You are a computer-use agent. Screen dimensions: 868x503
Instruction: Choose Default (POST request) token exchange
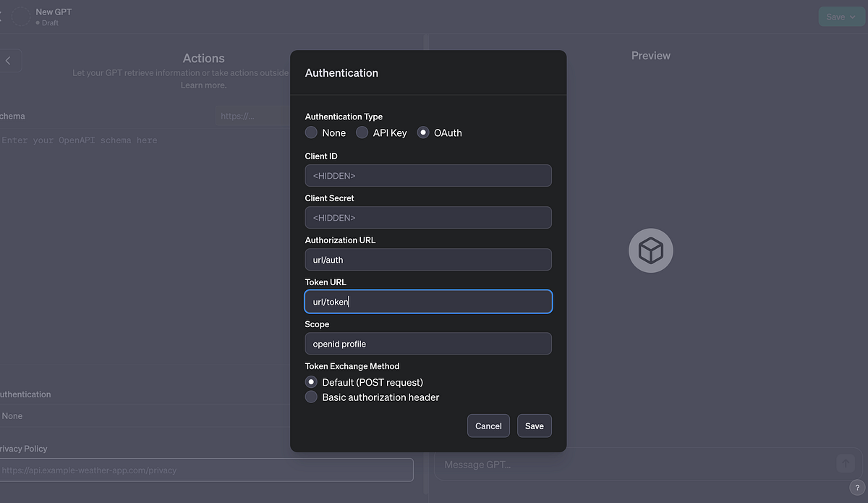[x=311, y=381]
